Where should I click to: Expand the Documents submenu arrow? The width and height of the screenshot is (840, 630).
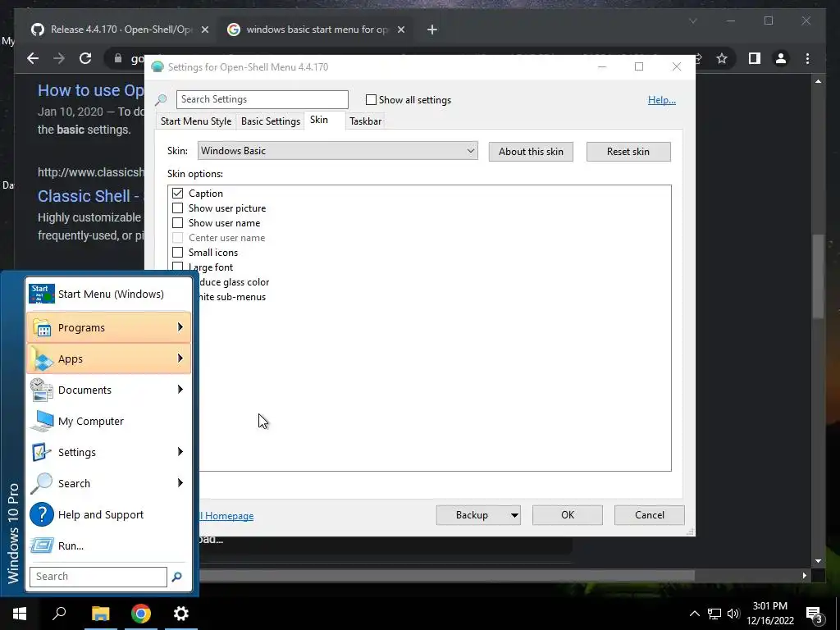(x=180, y=389)
